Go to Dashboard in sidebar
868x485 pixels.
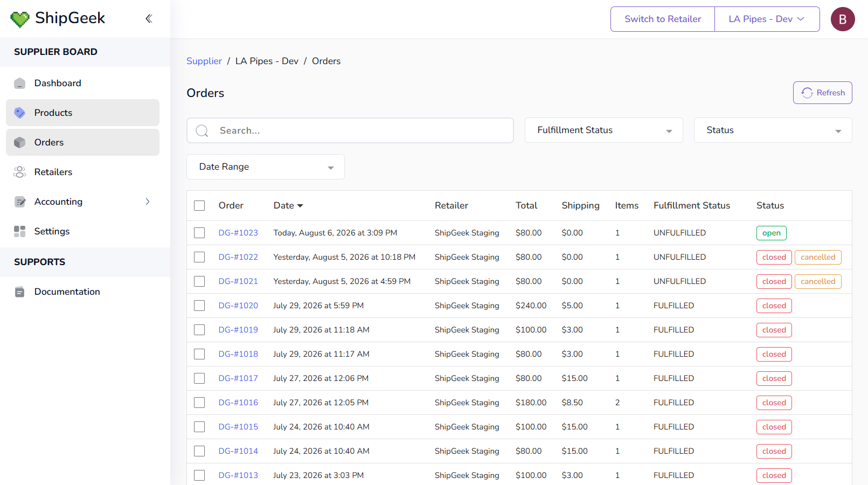(82, 83)
